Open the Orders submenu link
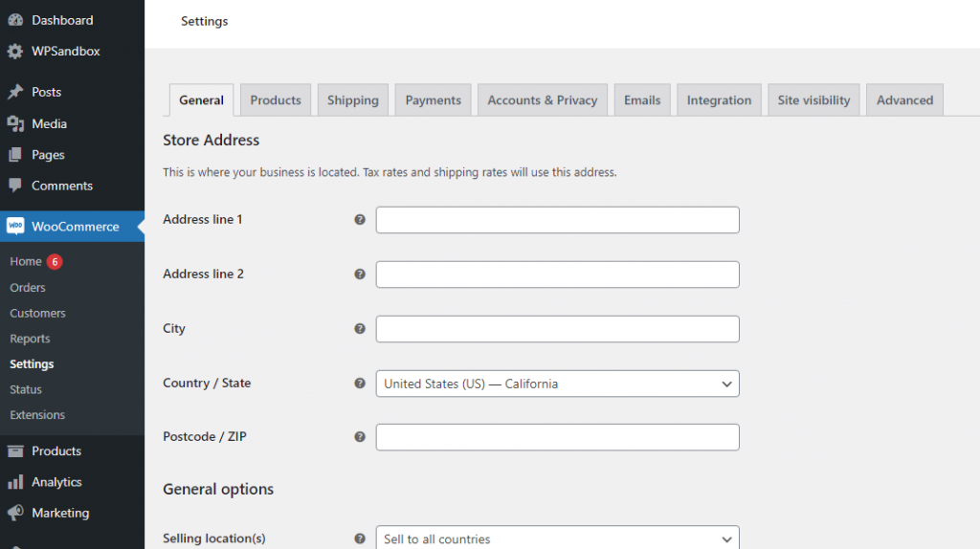This screenshot has width=980, height=549. (28, 287)
